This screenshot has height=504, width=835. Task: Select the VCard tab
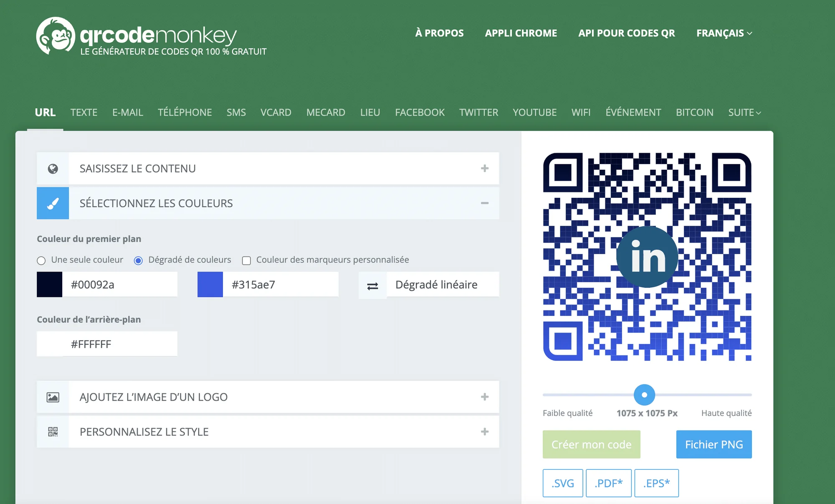coord(276,112)
